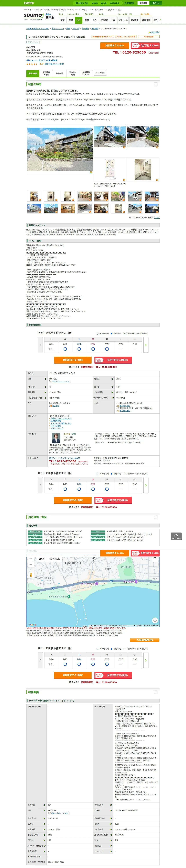Screen dimensions: 186x868
Task: Show previous week in first schedule
Action: coord(40,345)
